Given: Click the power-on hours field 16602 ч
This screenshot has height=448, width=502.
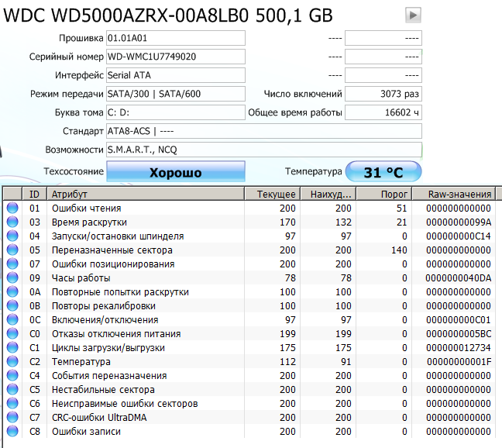Looking at the screenshot, I should click(383, 112).
